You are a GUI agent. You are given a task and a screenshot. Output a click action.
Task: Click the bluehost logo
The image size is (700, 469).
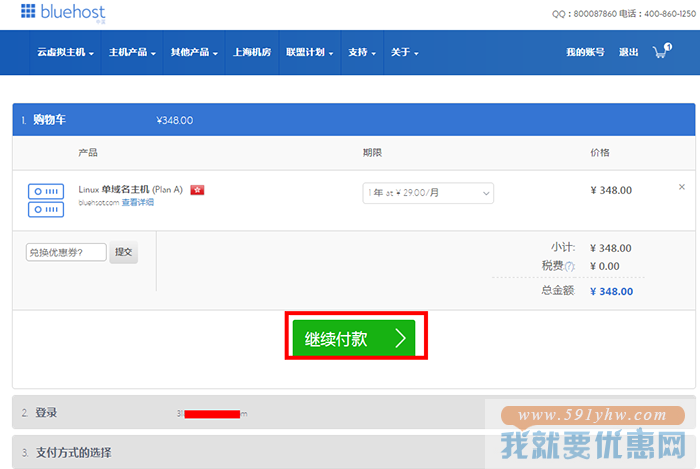[x=63, y=13]
